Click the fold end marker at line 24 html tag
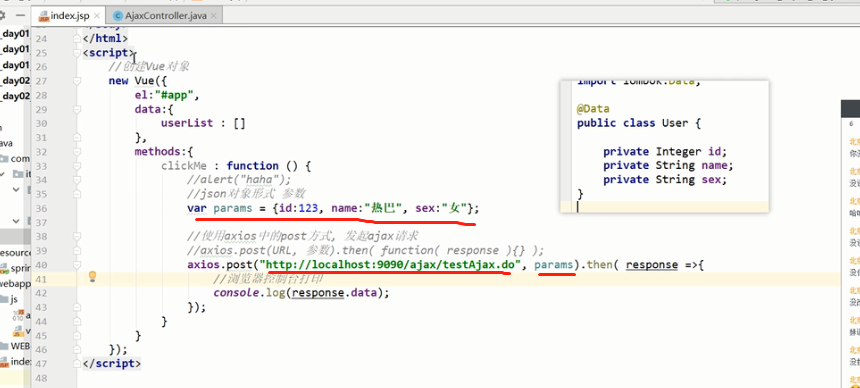Screen dimensions: 860x388 [x=76, y=39]
